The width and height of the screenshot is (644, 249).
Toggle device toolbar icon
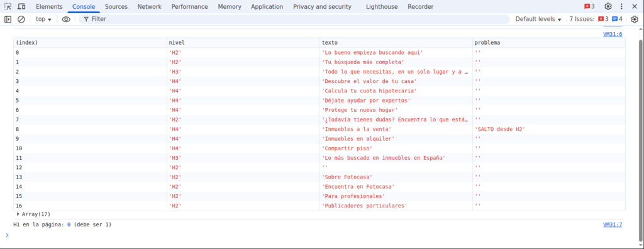(x=21, y=6)
